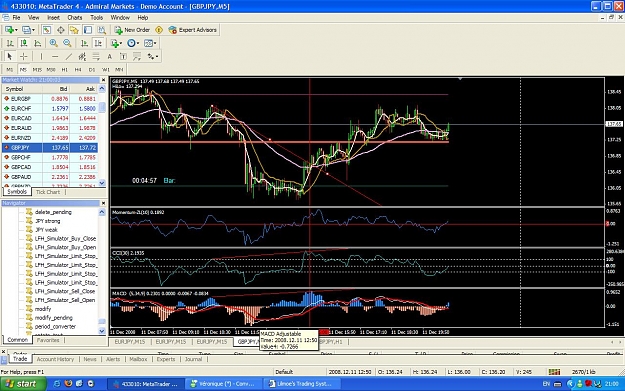Switch to M15 timeframe

(37, 69)
